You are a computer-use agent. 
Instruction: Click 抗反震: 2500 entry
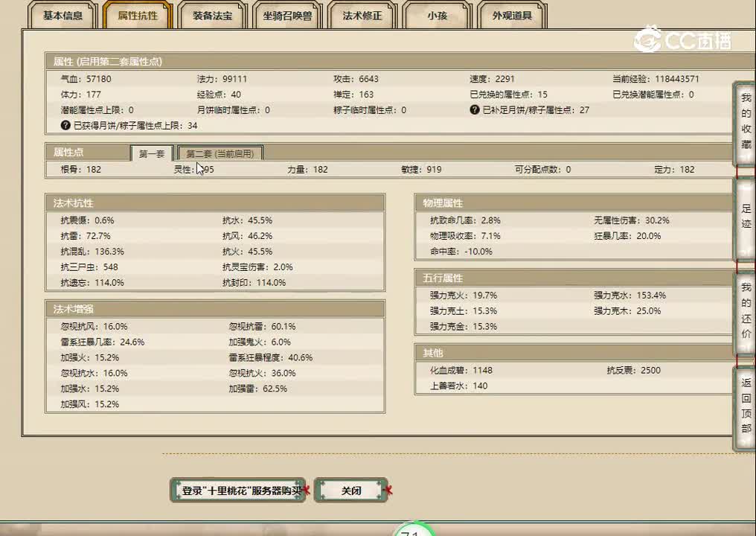click(633, 370)
